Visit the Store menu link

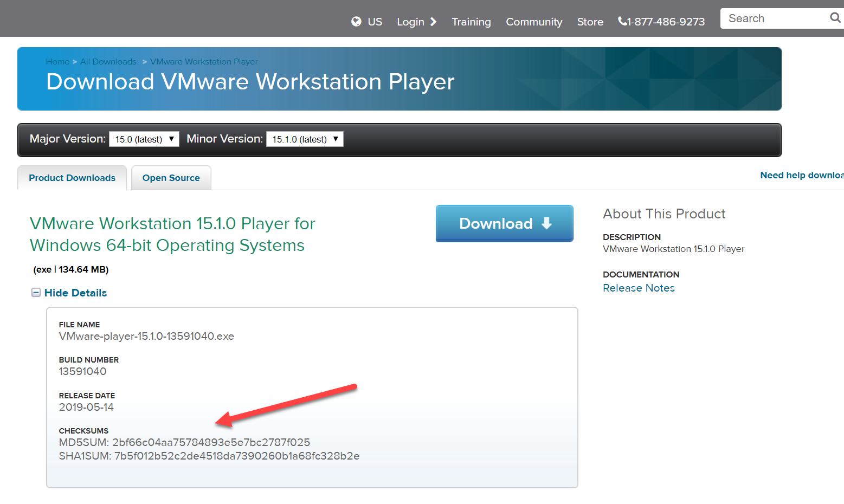[x=590, y=22]
